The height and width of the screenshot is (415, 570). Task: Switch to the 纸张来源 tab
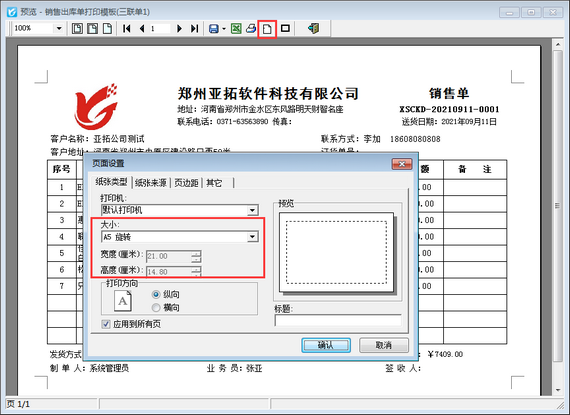coord(150,183)
